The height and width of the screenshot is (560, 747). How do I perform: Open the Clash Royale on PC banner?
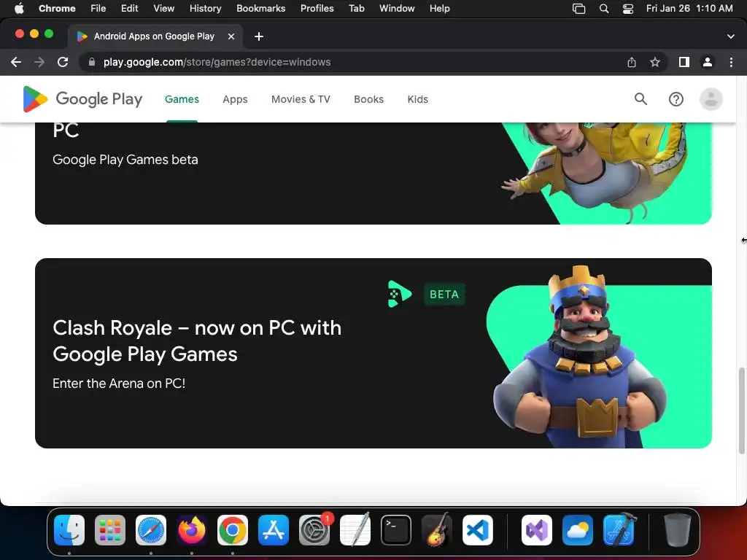pos(373,353)
